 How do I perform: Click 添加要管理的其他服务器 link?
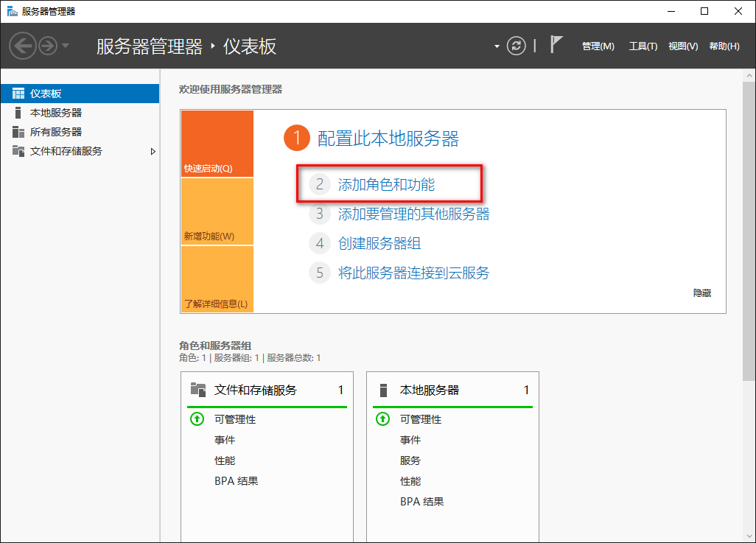point(413,214)
